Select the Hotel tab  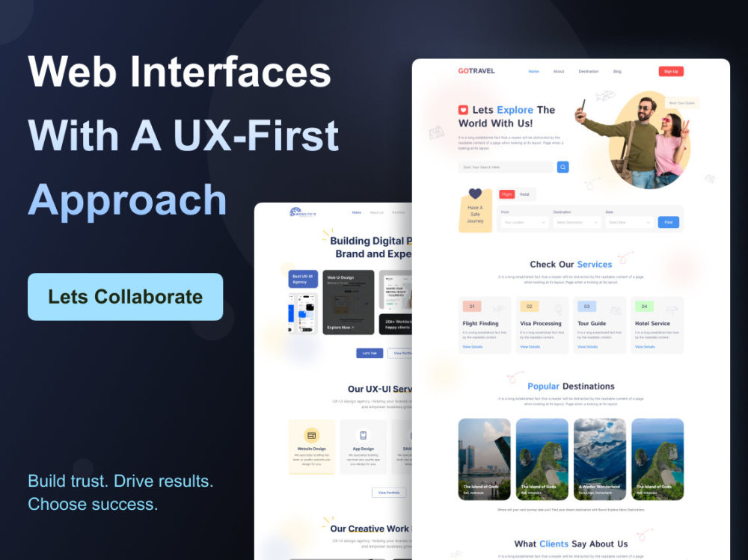(x=524, y=194)
